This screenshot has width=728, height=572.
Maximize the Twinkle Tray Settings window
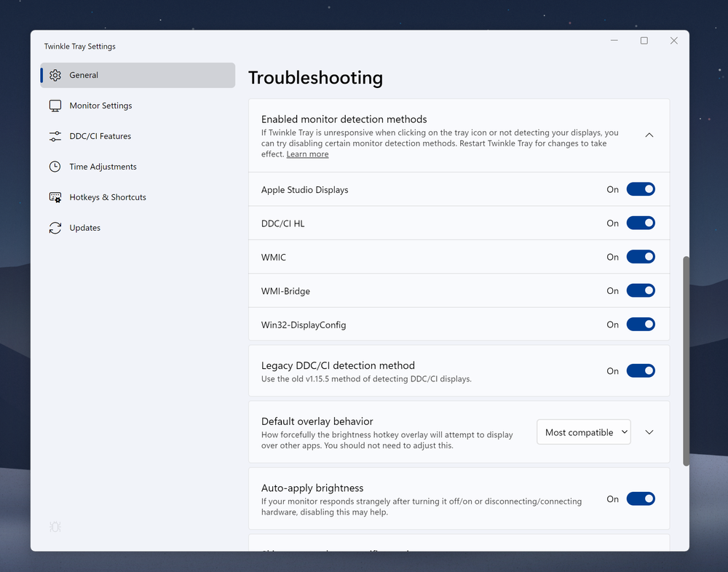[x=644, y=41]
